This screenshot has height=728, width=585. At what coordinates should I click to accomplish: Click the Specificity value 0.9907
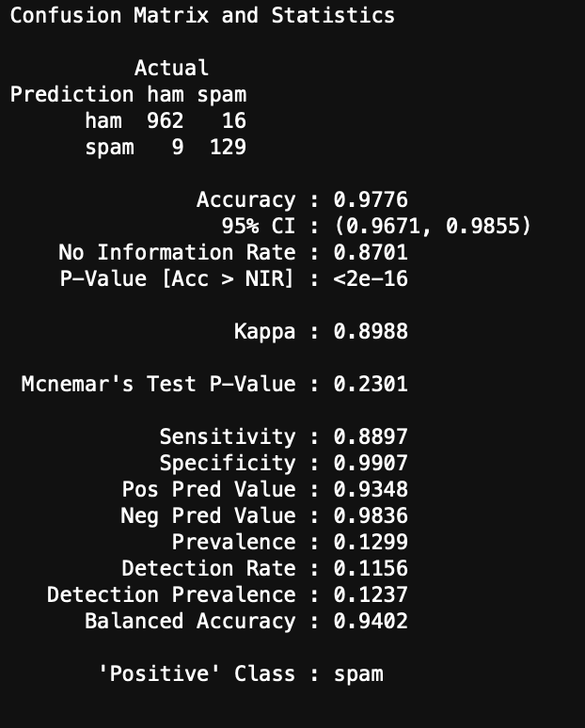point(371,463)
